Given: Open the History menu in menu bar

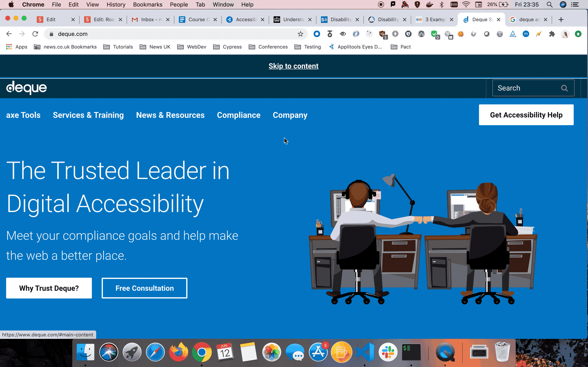Looking at the screenshot, I should (116, 5).
